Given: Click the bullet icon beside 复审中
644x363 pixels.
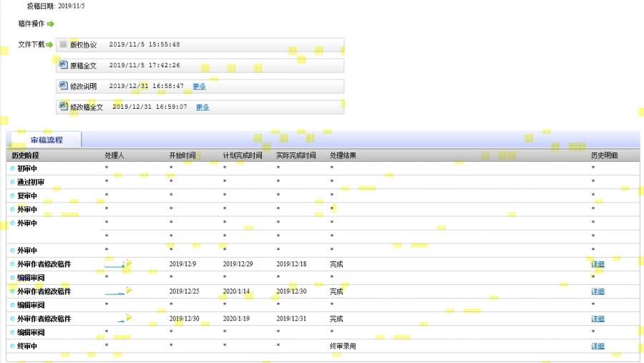Looking at the screenshot, I should 13,195.
